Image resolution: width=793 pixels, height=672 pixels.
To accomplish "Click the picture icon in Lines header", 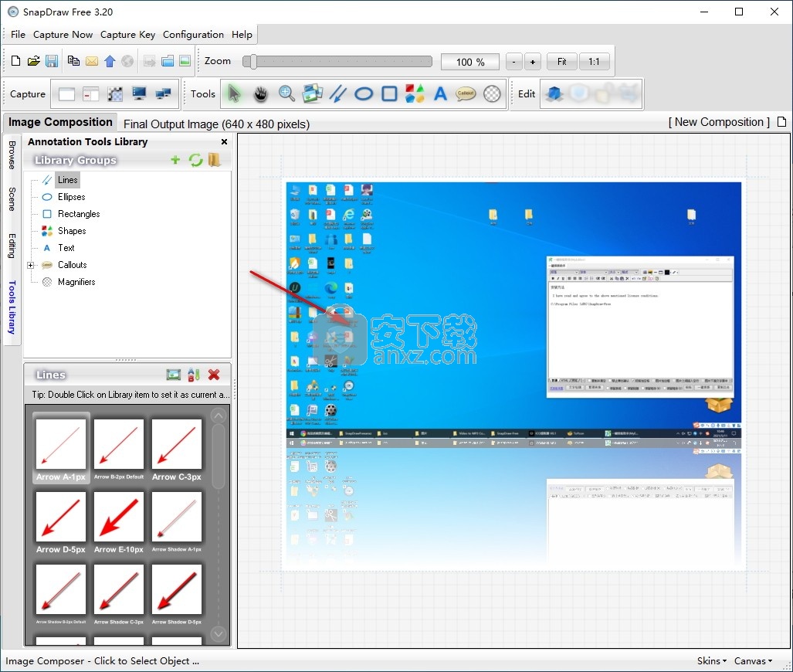I will pyautogui.click(x=174, y=375).
